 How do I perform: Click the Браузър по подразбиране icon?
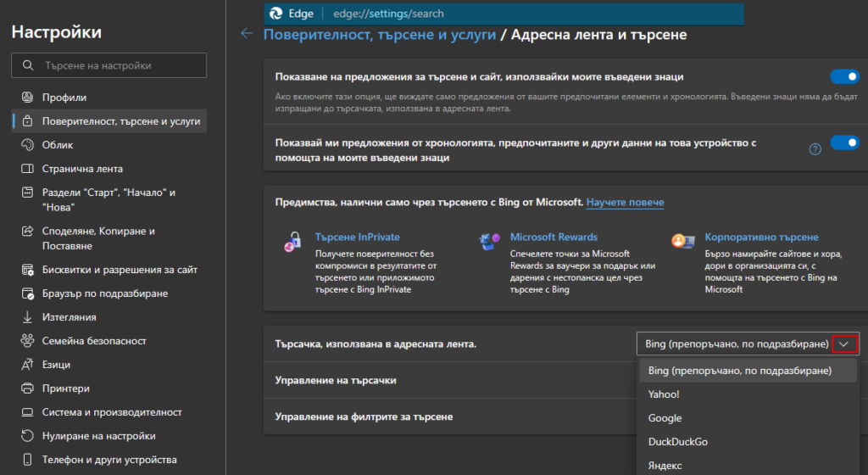click(x=27, y=293)
